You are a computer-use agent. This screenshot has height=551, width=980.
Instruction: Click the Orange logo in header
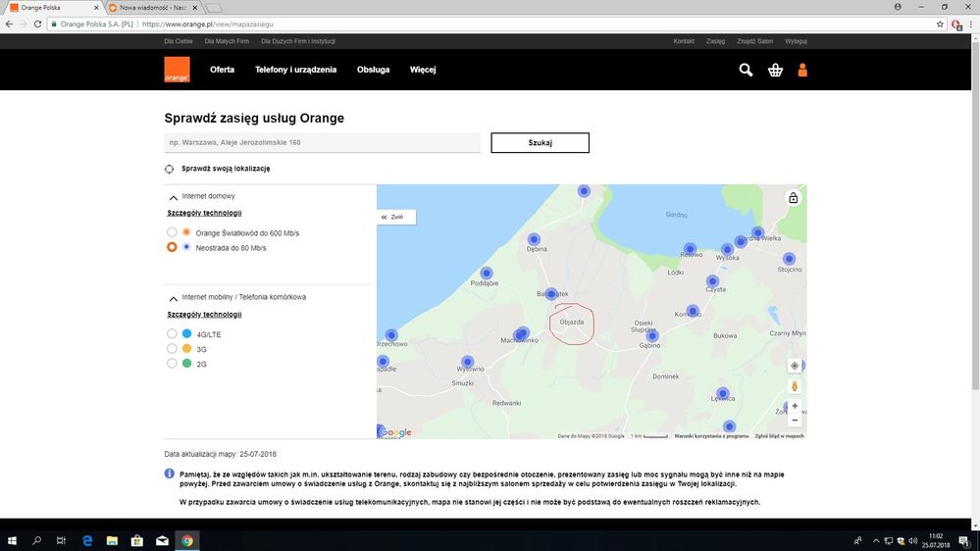tap(177, 70)
